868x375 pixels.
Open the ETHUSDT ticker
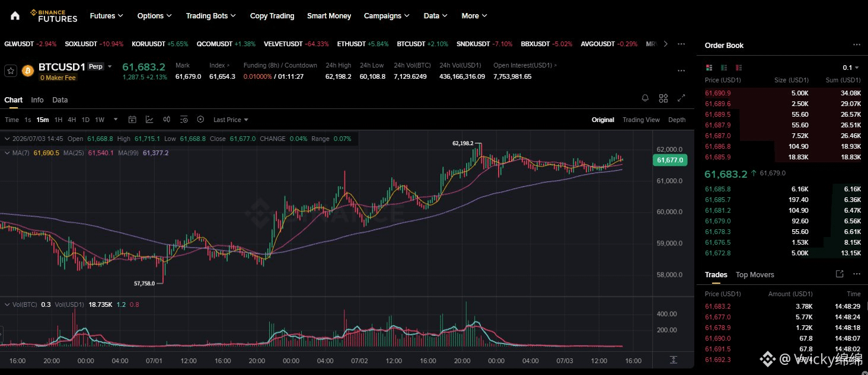[x=363, y=44]
